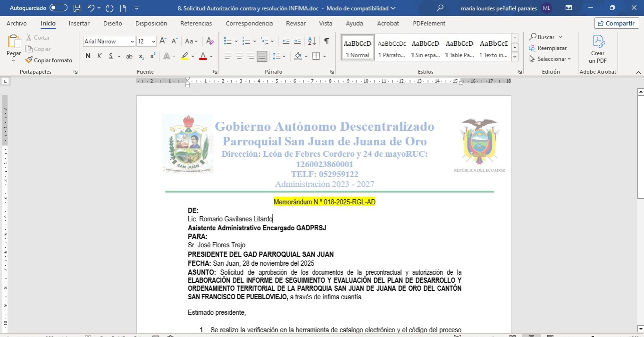644x337 pixels.
Task: Toggle the Autoguardado switch
Action: pos(58,8)
